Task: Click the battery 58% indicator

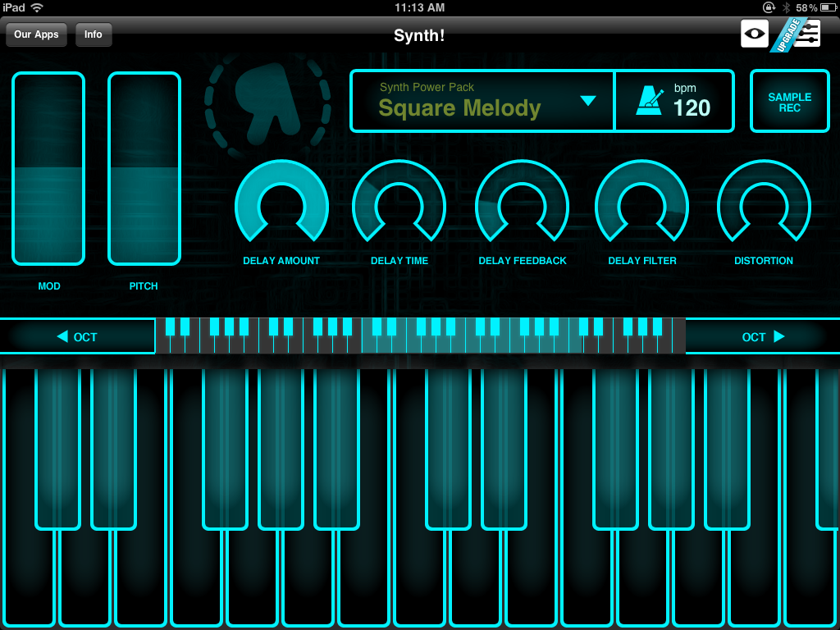Action: 817,7
